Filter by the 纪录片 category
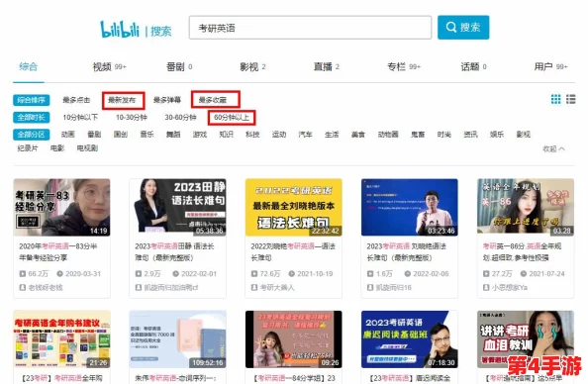This screenshot has height=384, width=588. [28, 148]
